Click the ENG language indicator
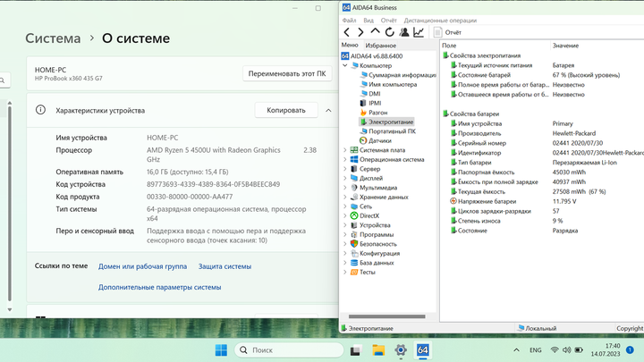Image resolution: width=644 pixels, height=362 pixels. 535,350
